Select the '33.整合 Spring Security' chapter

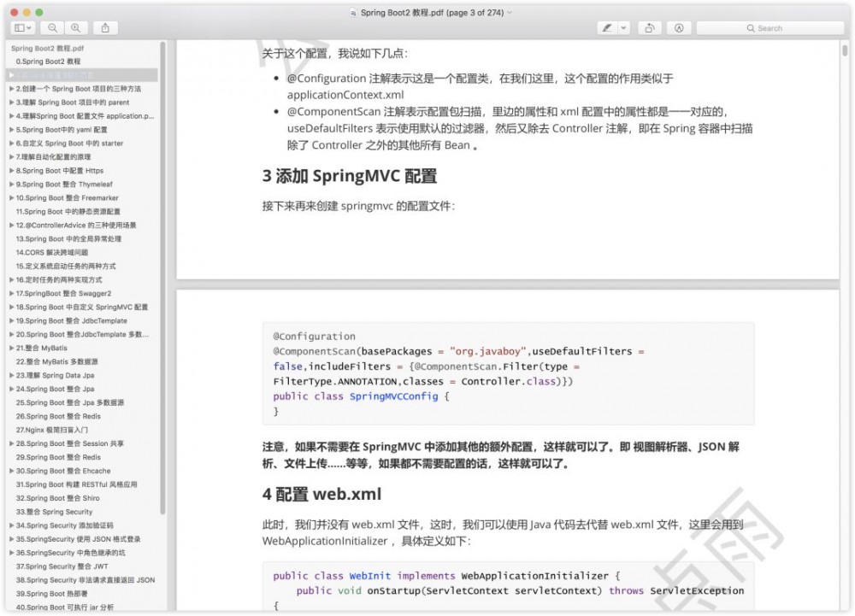point(51,512)
